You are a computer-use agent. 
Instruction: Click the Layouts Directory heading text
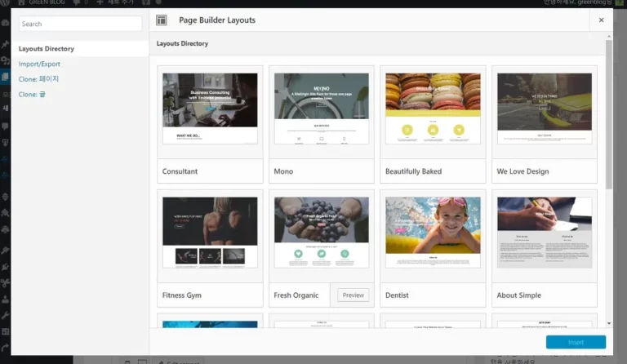point(182,43)
